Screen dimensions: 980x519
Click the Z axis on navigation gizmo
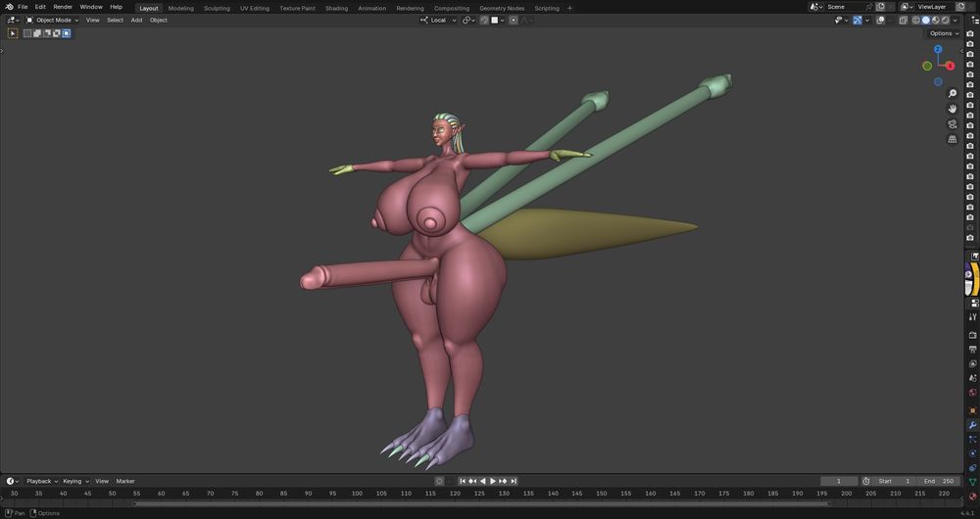938,49
